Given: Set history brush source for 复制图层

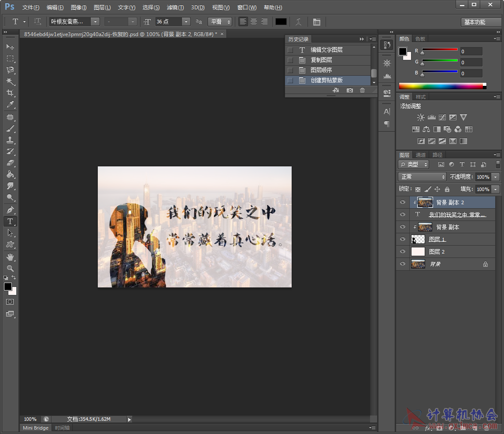Looking at the screenshot, I should pyautogui.click(x=290, y=60).
